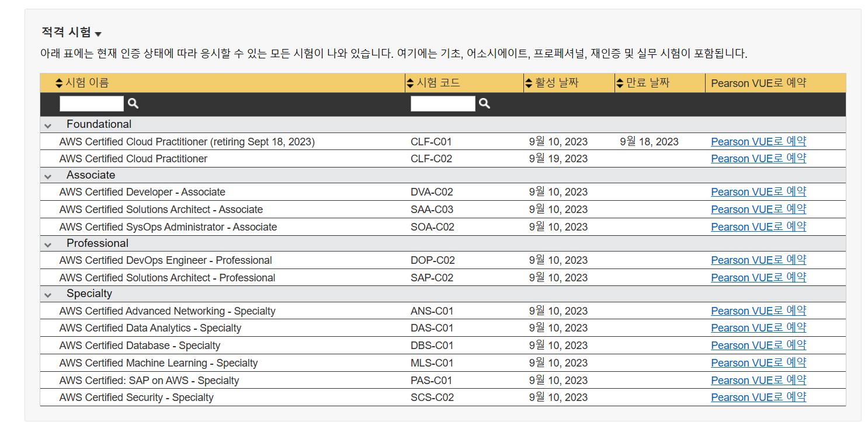
Task: Click the SCS-C02 exam code cell
Action: click(432, 397)
